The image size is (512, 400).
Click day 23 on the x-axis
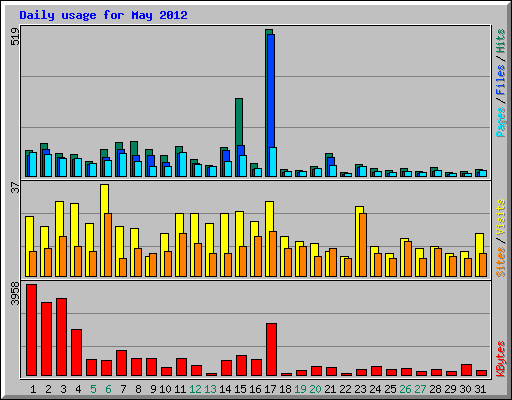360,389
